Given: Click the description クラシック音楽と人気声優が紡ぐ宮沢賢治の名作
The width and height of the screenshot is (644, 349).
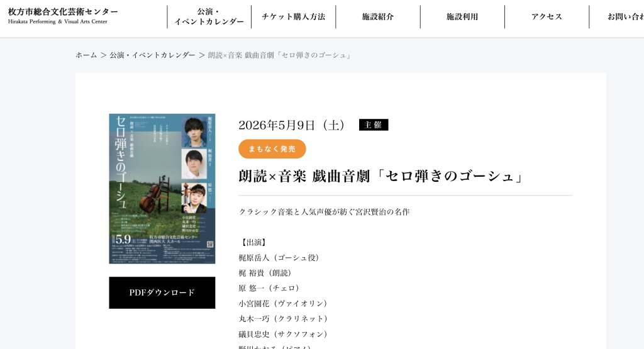Looking at the screenshot, I should click(324, 212).
